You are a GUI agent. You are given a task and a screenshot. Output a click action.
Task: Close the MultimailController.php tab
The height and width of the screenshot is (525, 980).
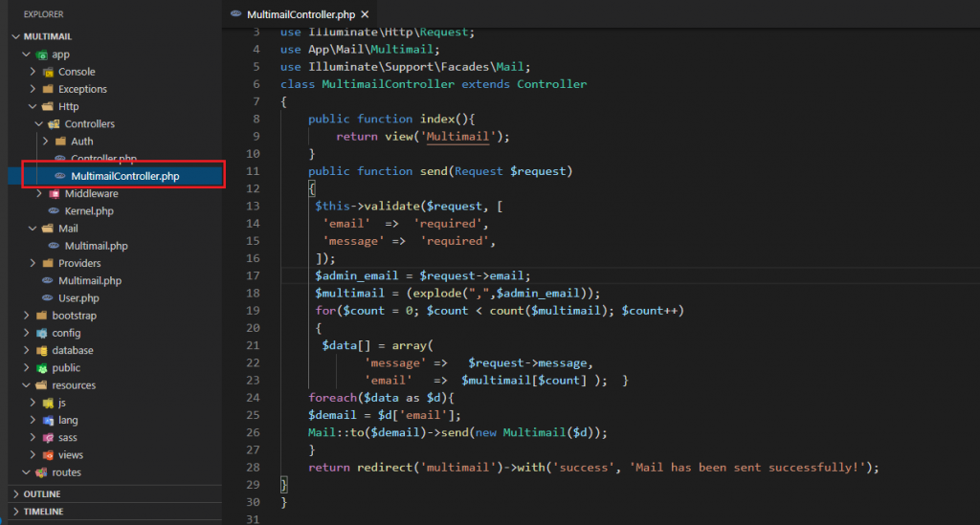365,15
